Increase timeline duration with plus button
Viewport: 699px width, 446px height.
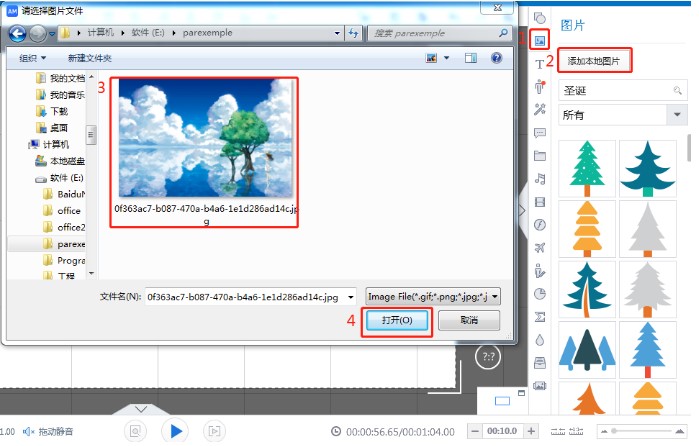531,431
